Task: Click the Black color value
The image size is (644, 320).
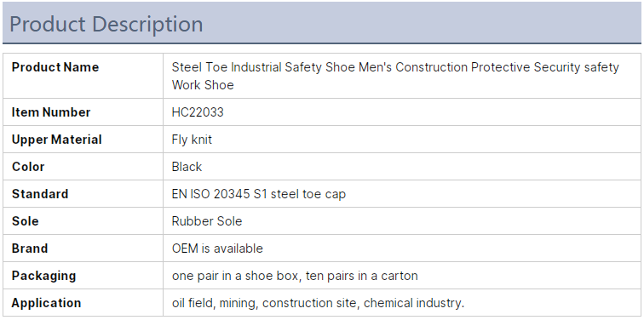Action: pyautogui.click(x=187, y=167)
